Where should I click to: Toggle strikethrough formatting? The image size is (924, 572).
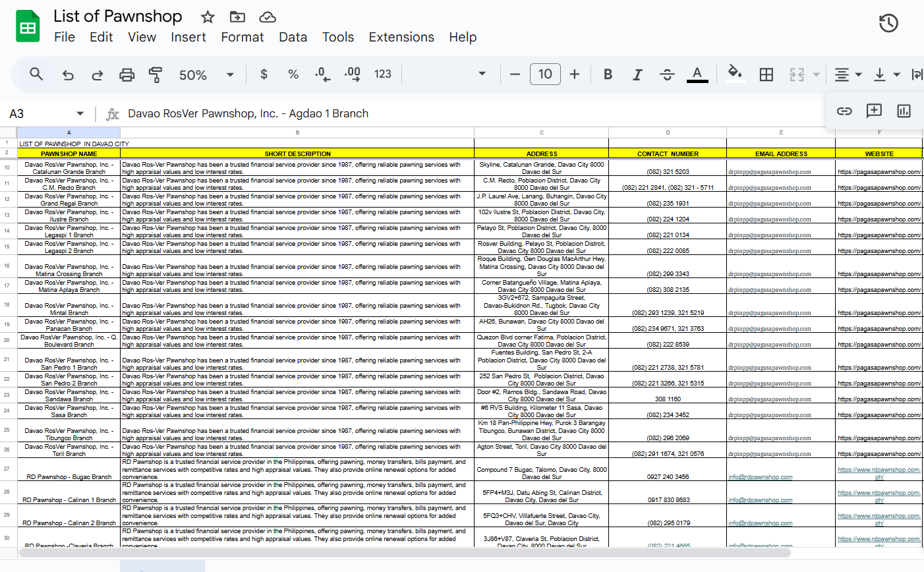point(667,74)
